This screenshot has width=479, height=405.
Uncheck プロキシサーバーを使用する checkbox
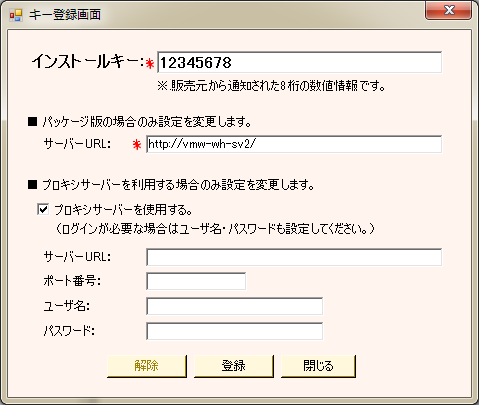tap(43, 210)
